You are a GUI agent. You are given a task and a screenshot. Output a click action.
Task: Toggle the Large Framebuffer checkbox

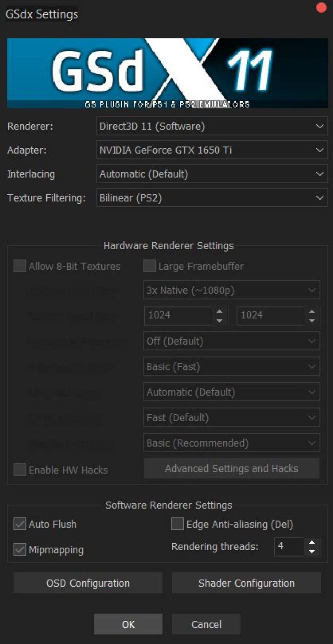pyautogui.click(x=149, y=266)
